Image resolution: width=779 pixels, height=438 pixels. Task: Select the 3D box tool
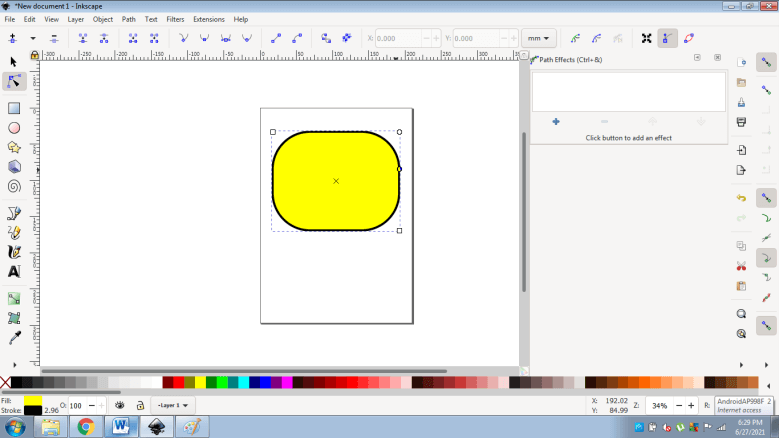coord(14,167)
